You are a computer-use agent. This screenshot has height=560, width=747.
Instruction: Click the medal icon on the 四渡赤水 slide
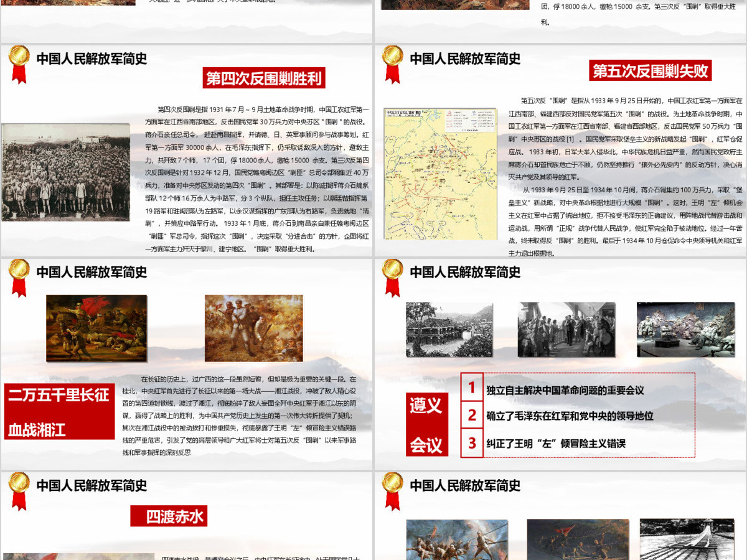pos(19,490)
